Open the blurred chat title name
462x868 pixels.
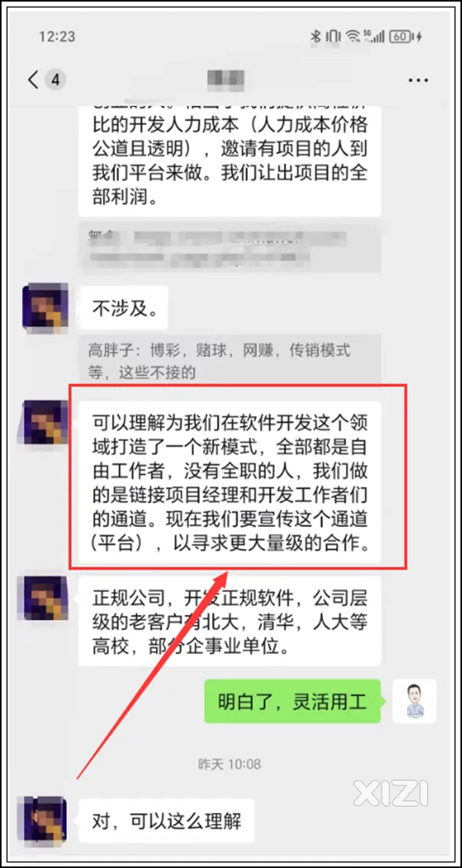227,80
